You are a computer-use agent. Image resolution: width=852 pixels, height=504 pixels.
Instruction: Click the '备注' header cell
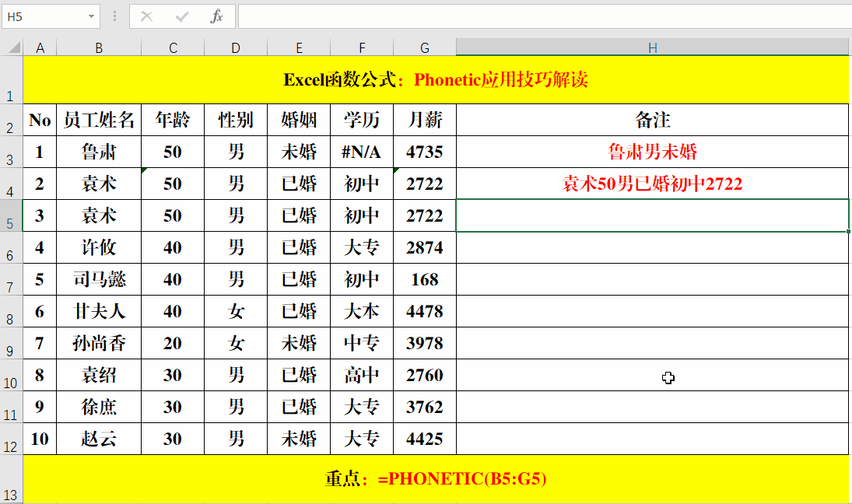point(653,120)
